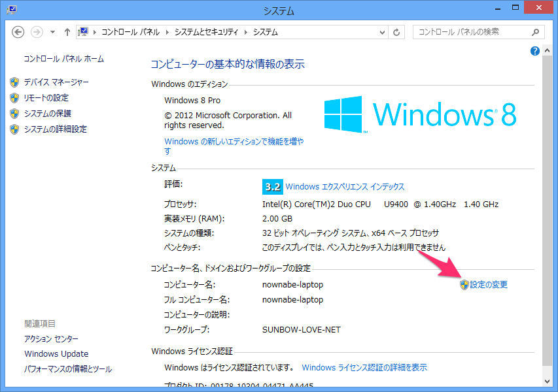Open デバイス マネージャー
Image resolution: width=558 pixels, height=392 pixels.
pos(56,82)
